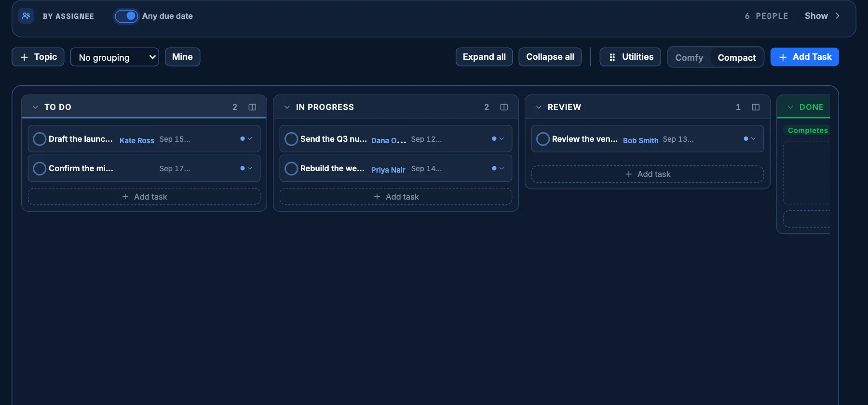868x405 pixels.
Task: Show the 6 people panel
Action: pos(822,16)
